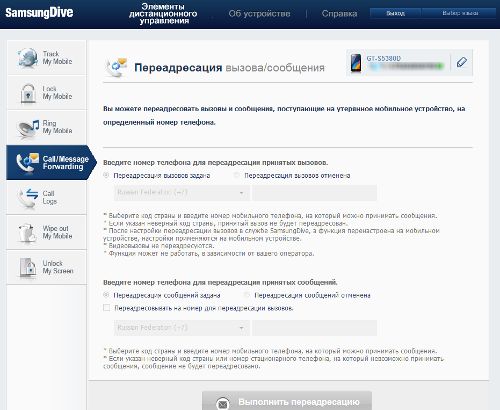The width and height of the screenshot is (500, 410).
Task: Open the 'Выбор языка' language selector
Action: (x=459, y=13)
